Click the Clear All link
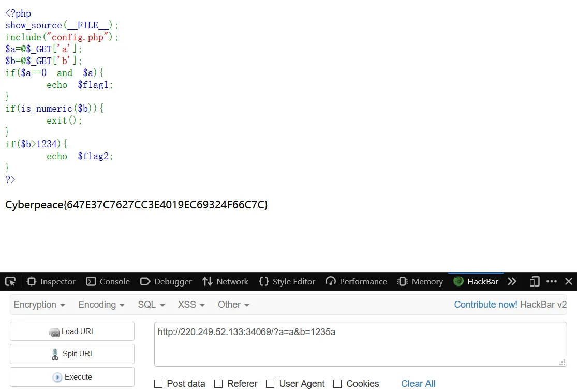The height and width of the screenshot is (392, 577). (x=418, y=384)
